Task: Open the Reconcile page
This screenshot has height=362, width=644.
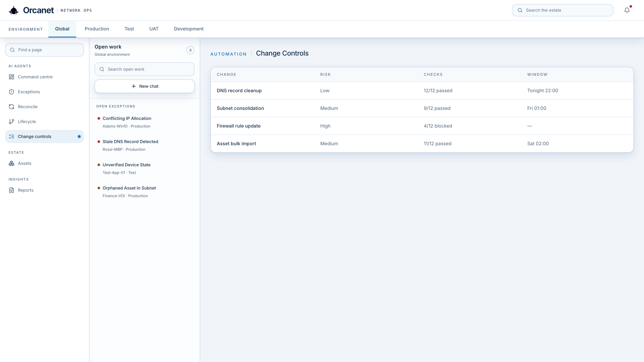Action: coord(45,107)
